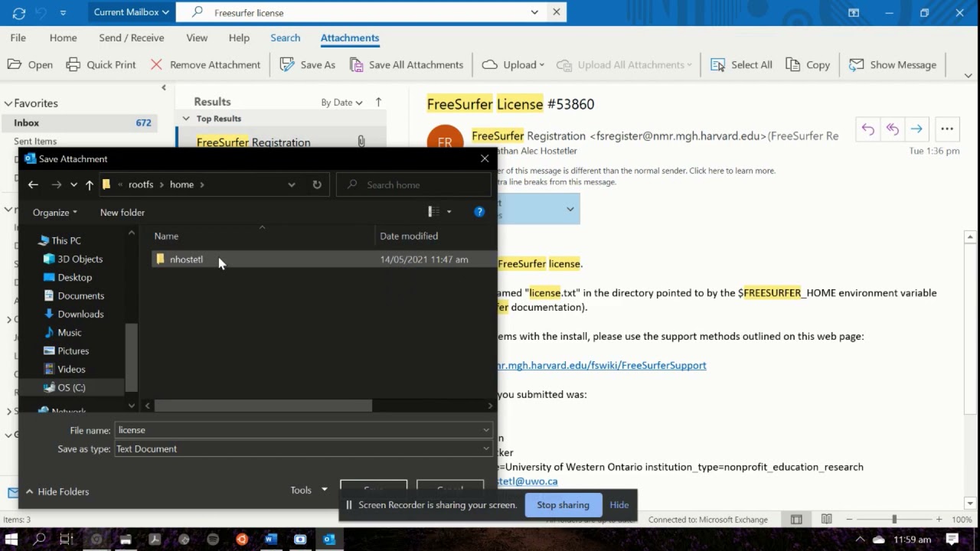Viewport: 980px width, 551px height.
Task: Click Stop sharing in the recorder bar
Action: (563, 505)
